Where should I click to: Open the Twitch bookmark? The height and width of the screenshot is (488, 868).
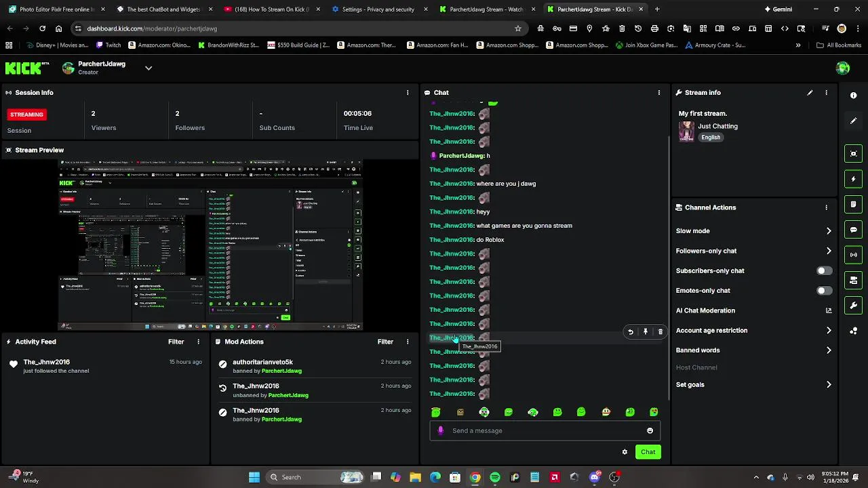pyautogui.click(x=108, y=45)
